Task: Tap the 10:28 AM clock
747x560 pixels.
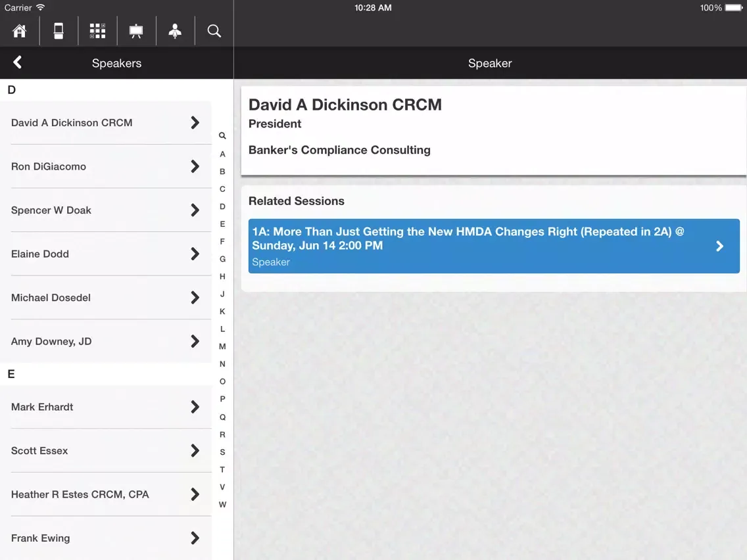Action: click(373, 8)
